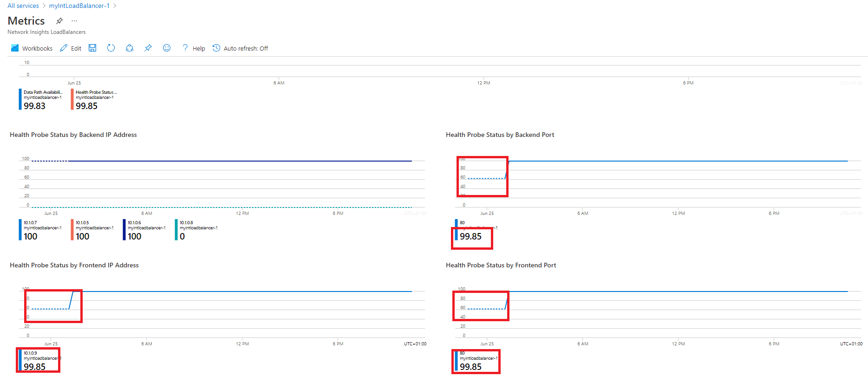Select the 10.1.0.8 backend IP legend
Image resolution: width=868 pixels, height=376 pixels.
197,230
